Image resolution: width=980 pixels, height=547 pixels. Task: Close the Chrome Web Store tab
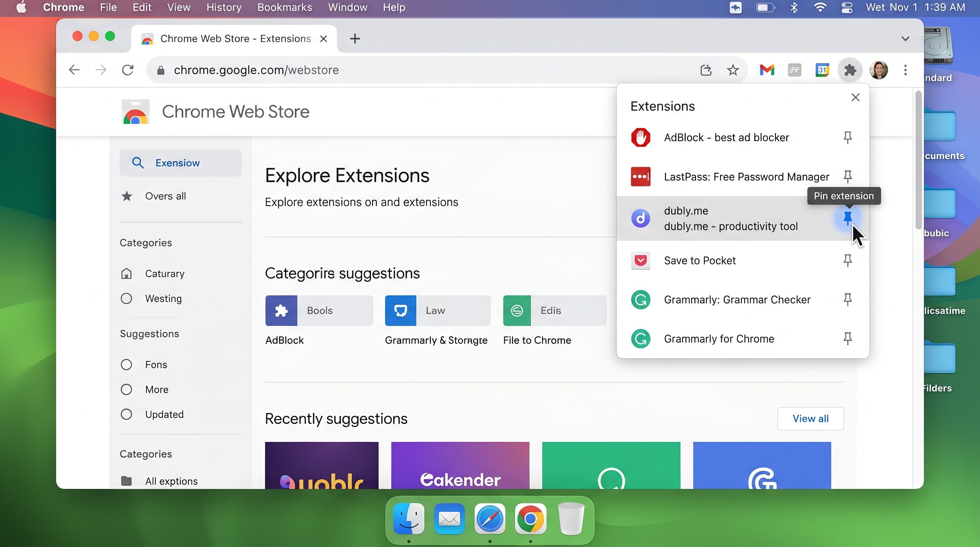[x=323, y=39]
